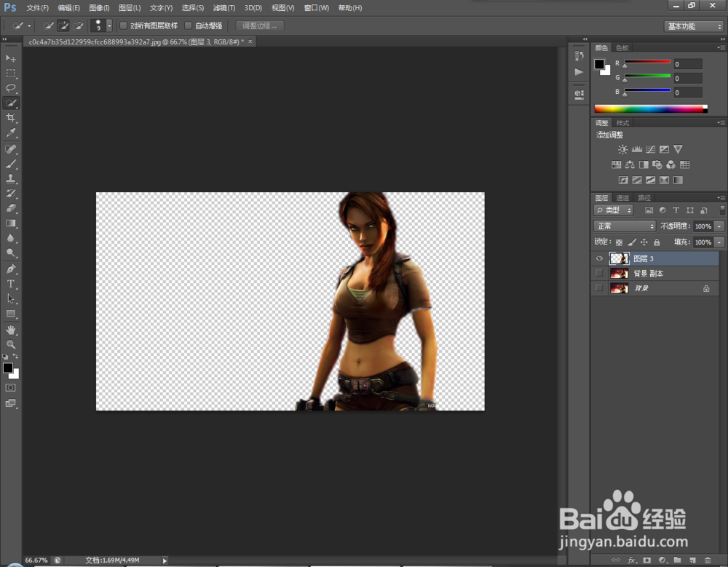Open the tool preset picker arrow
This screenshot has height=567, width=728.
click(x=29, y=26)
